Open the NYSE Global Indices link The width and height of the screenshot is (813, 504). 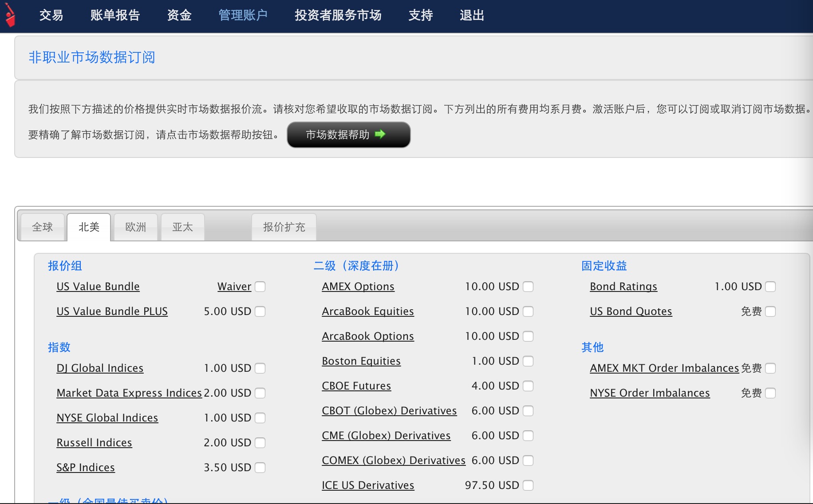tap(107, 418)
